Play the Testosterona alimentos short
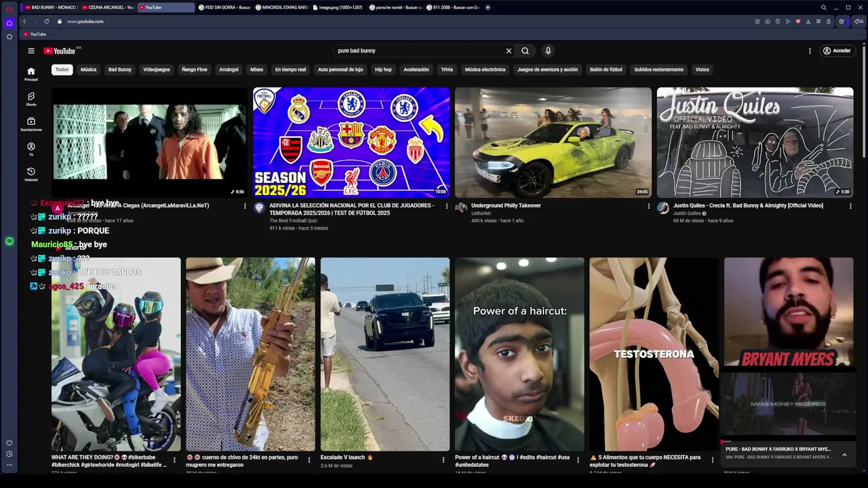This screenshot has height=488, width=868. point(654,354)
